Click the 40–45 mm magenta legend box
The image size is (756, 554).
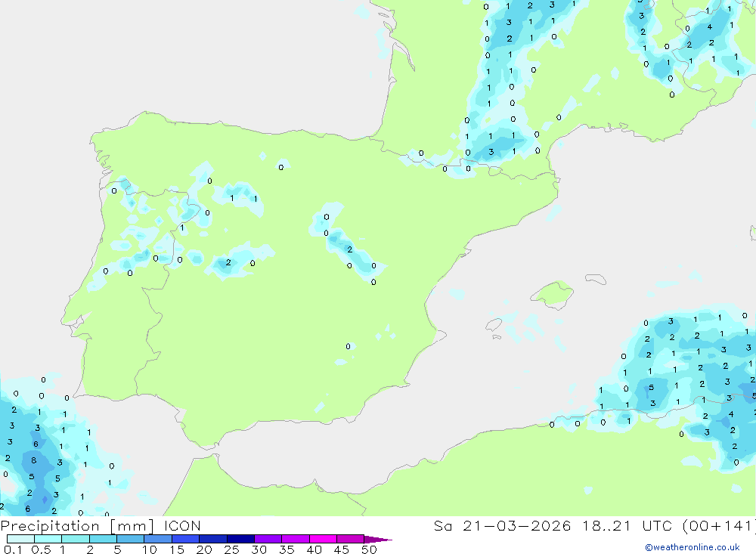(323, 539)
